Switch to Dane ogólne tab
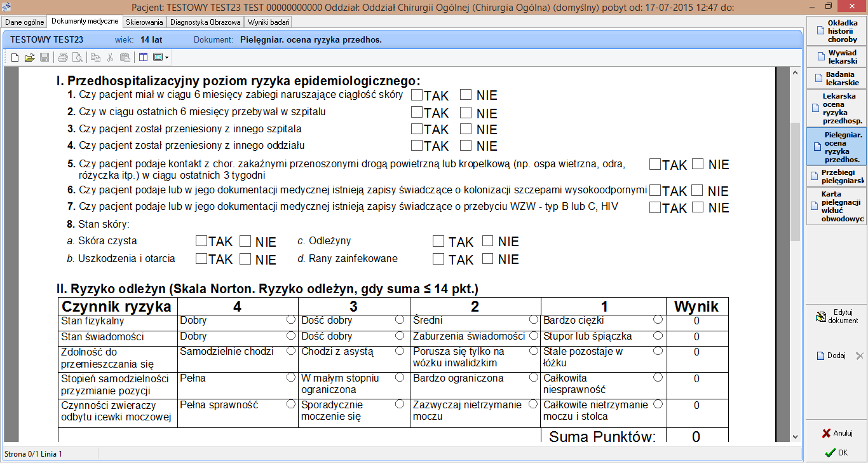Viewport: 868px width, 463px height. coord(25,22)
